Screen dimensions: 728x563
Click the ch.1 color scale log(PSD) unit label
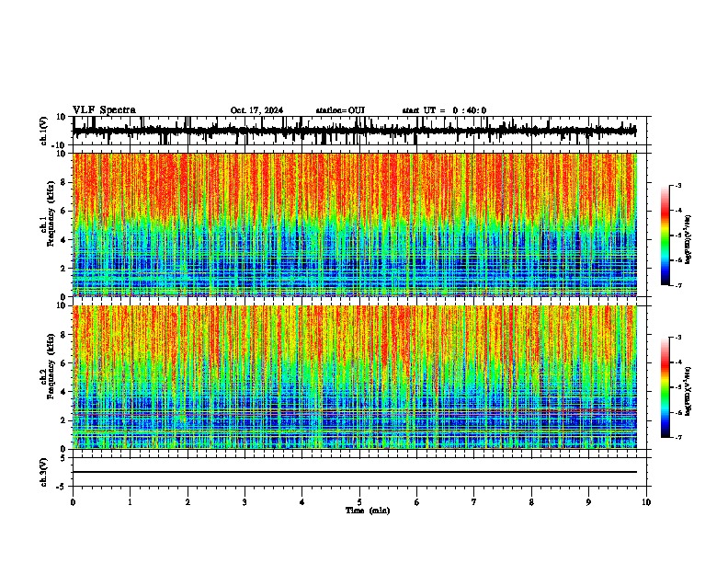(x=688, y=239)
